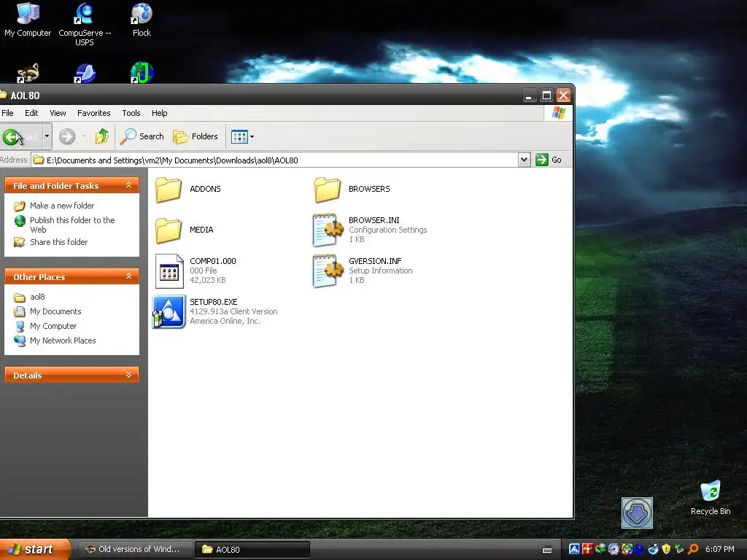
Task: Click the Go button
Action: (x=549, y=160)
